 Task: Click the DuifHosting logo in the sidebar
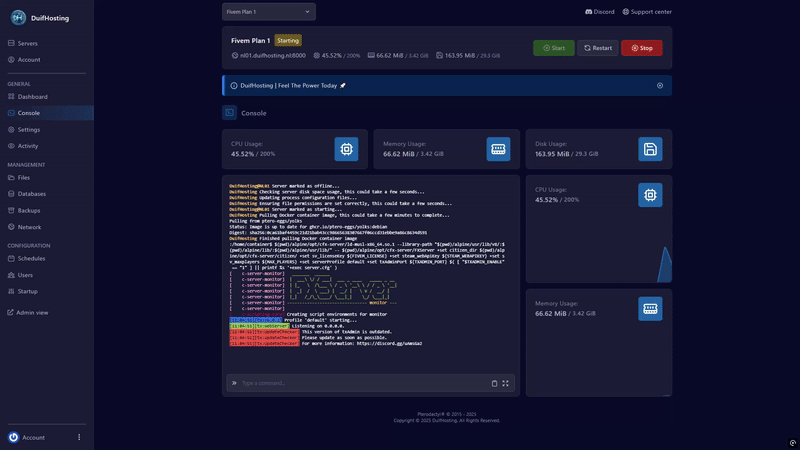click(x=18, y=17)
